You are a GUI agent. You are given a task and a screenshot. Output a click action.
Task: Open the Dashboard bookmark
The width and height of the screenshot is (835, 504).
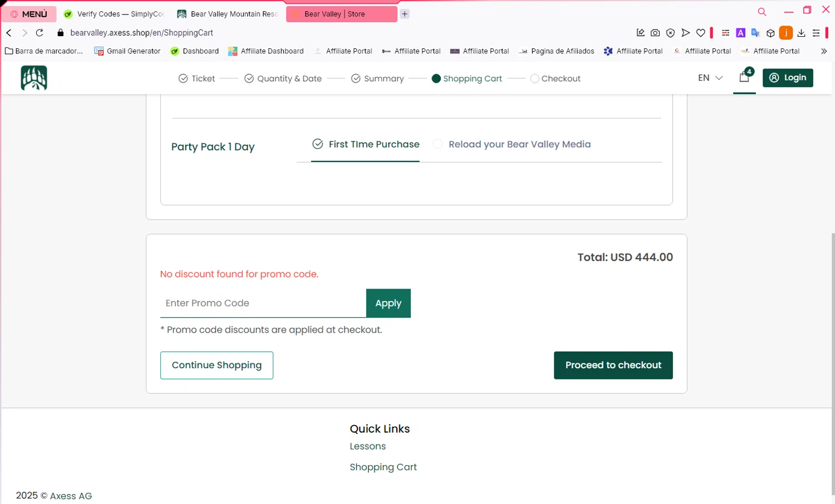pos(195,51)
